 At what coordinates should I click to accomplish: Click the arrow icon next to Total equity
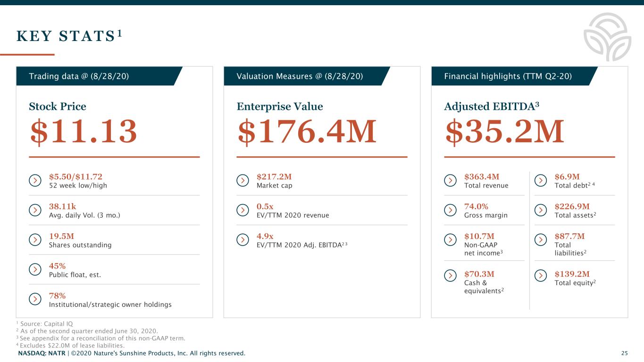tap(541, 275)
